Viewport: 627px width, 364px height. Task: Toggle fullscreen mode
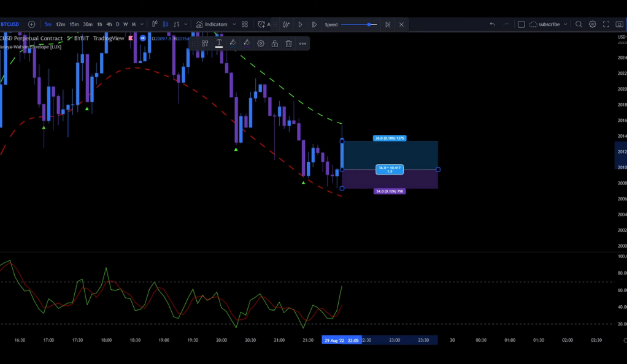click(x=606, y=25)
